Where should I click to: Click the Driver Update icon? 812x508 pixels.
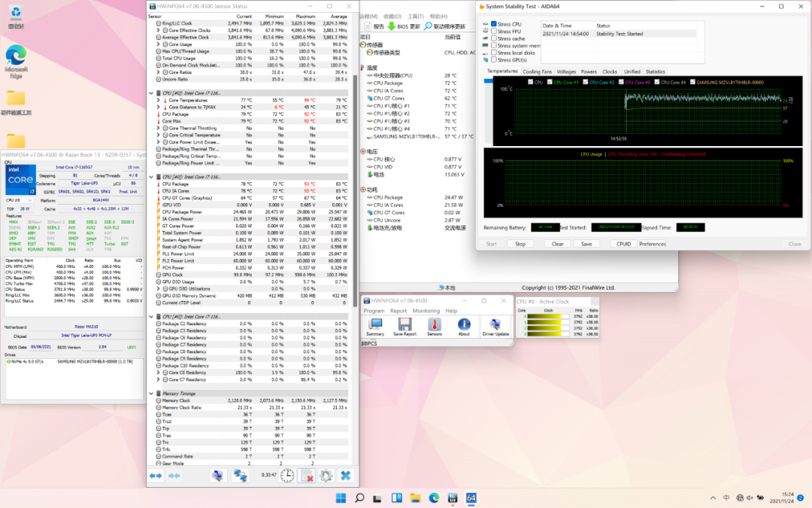(495, 325)
